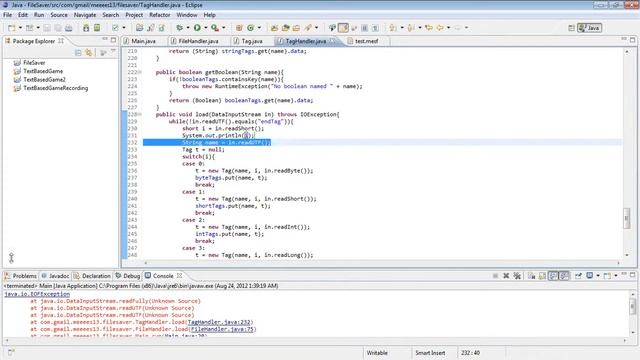Click the Next Annotation toolbar icon

pyautogui.click(x=393, y=28)
